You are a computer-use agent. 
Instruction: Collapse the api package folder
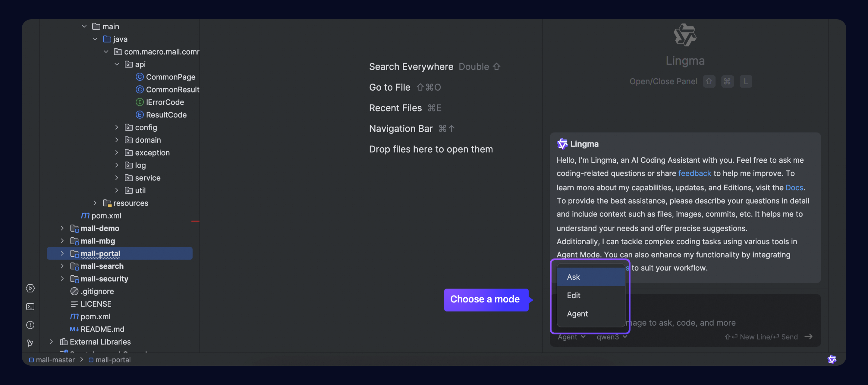(117, 64)
